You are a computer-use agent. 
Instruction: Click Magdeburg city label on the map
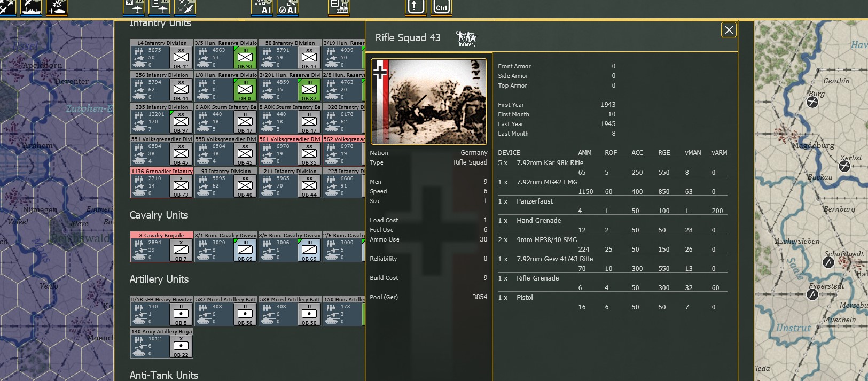point(812,145)
